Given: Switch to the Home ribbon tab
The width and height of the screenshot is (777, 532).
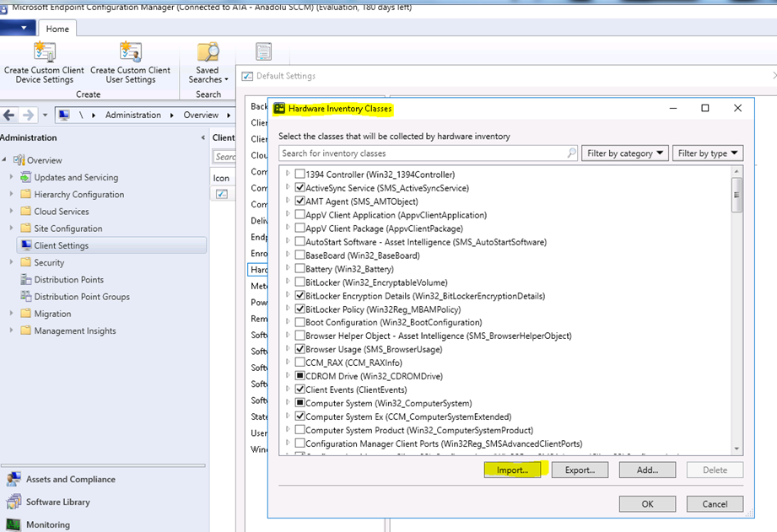Looking at the screenshot, I should tap(57, 29).
